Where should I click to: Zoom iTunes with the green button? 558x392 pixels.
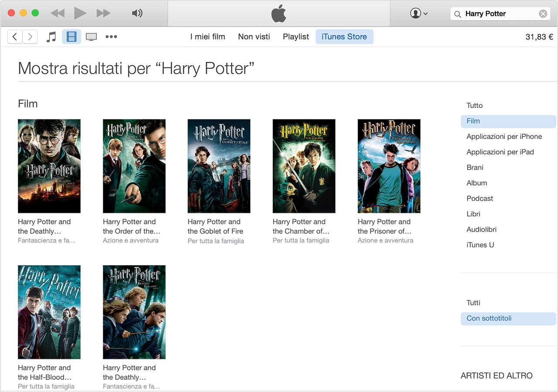(35, 13)
